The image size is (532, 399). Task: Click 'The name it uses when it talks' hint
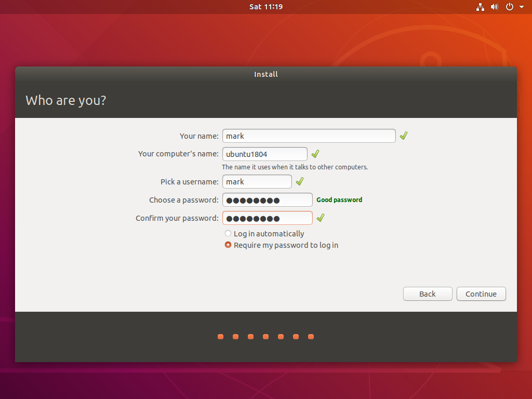tap(295, 167)
